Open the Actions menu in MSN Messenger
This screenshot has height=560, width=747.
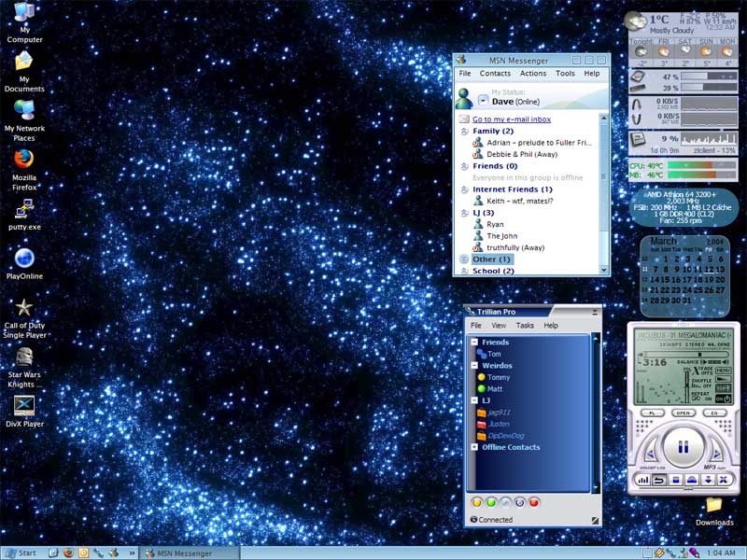[x=533, y=74]
